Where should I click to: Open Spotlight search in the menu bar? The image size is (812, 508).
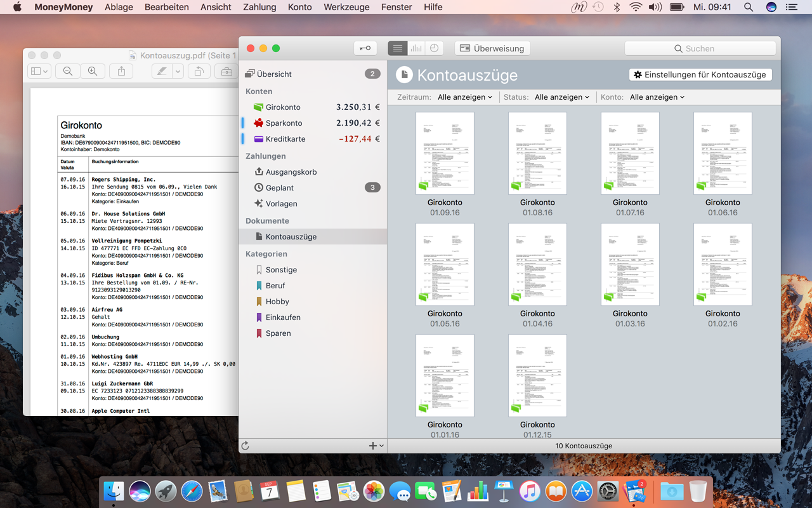749,7
